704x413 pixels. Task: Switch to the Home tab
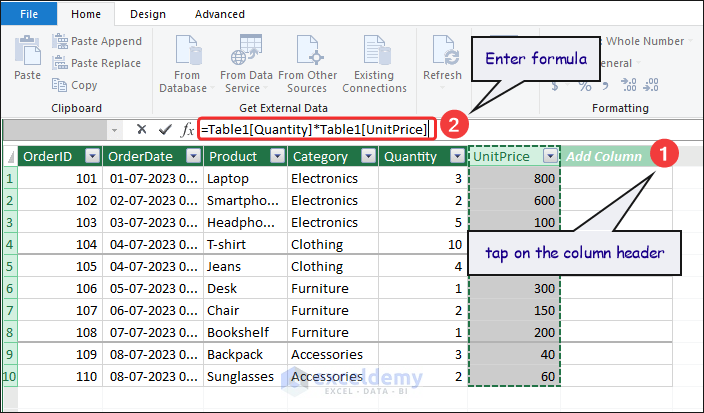click(x=86, y=14)
